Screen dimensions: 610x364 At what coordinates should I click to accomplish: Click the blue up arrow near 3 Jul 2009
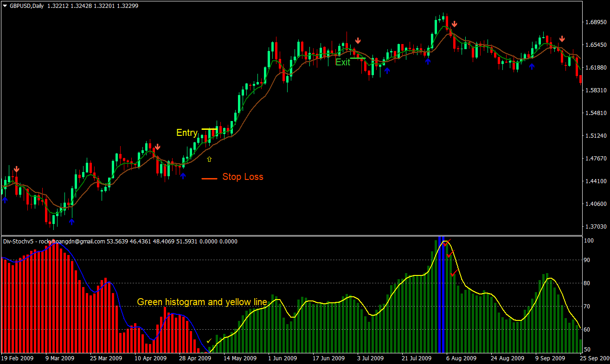click(x=388, y=70)
